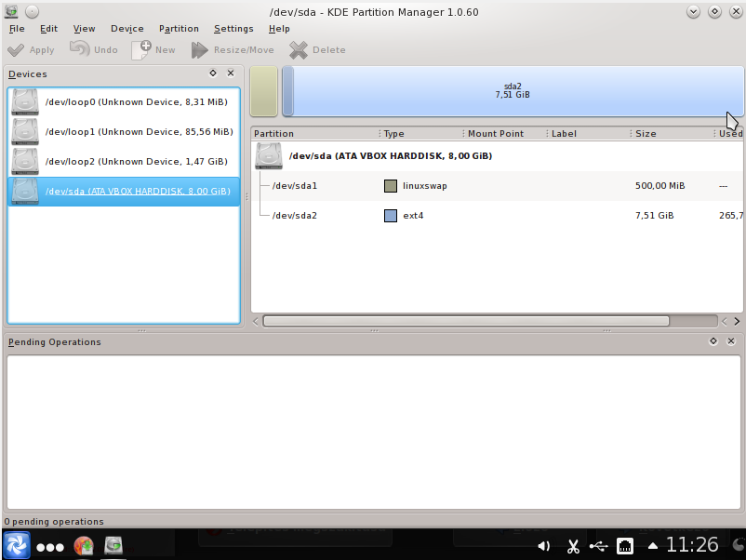The image size is (746, 560).
Task: Click the right scroll arrow of partition table
Action: [737, 322]
